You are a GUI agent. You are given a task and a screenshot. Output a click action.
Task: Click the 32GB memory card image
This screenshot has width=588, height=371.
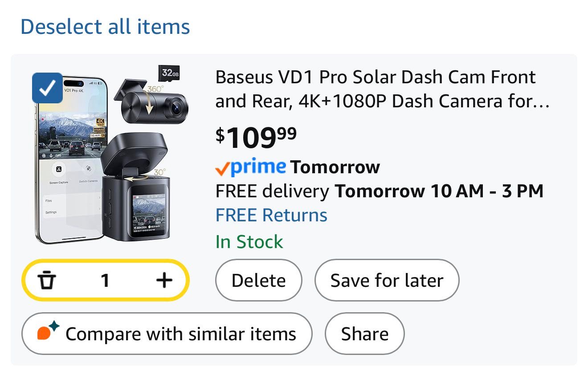[x=169, y=73]
